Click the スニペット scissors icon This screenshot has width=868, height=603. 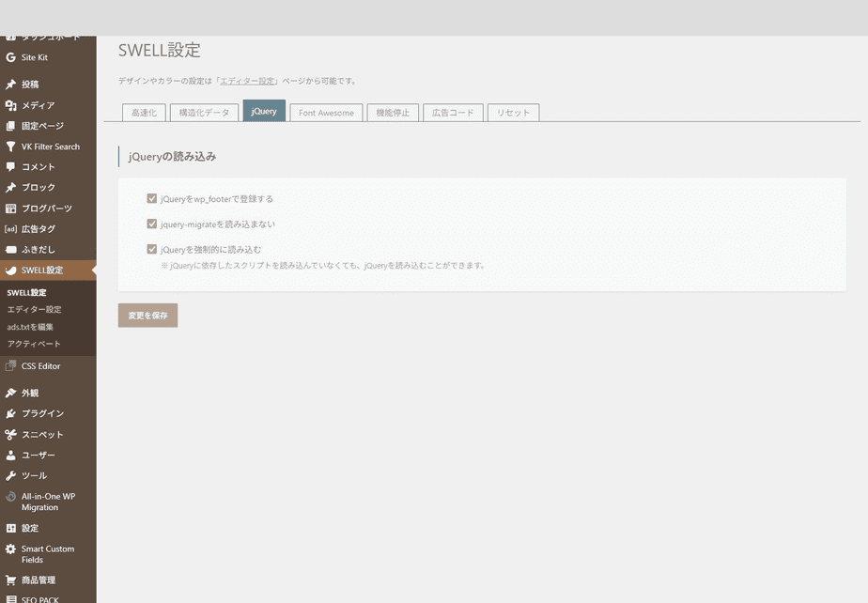(10, 435)
